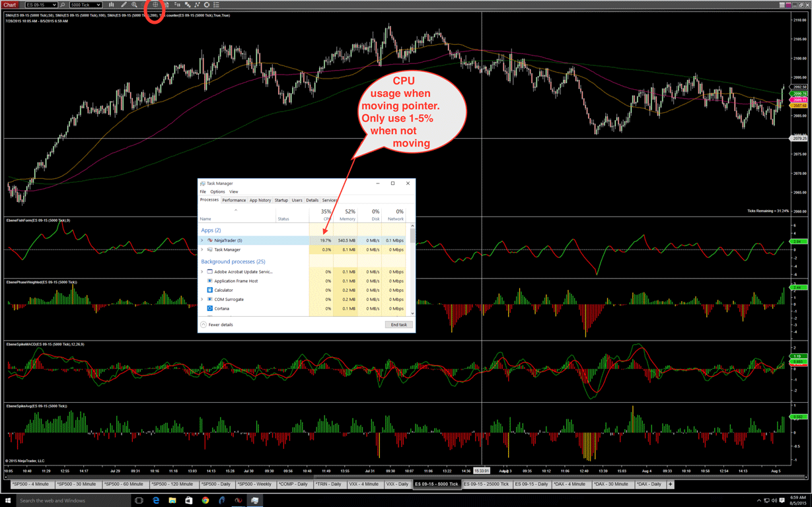The width and height of the screenshot is (812, 507).
Task: Open the indicators zigzag icon in toolbar
Action: [x=197, y=5]
